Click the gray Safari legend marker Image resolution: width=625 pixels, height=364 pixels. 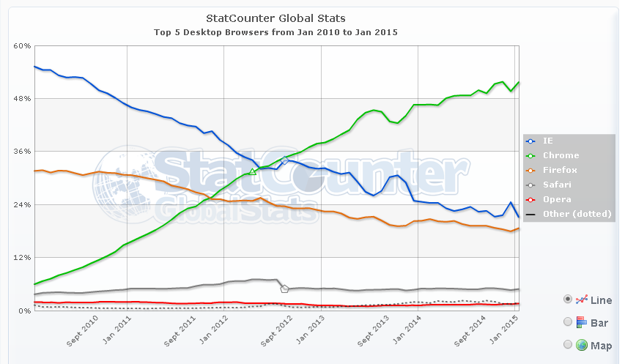(530, 185)
